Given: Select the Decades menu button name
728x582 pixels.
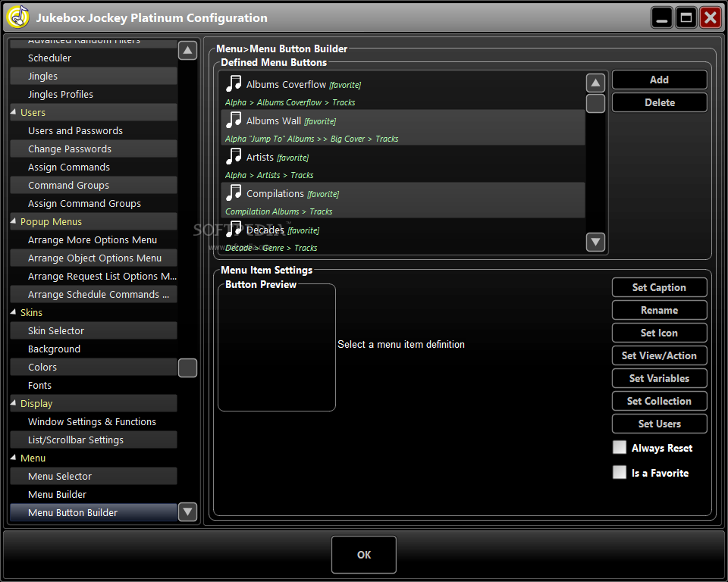Looking at the screenshot, I should tap(265, 230).
